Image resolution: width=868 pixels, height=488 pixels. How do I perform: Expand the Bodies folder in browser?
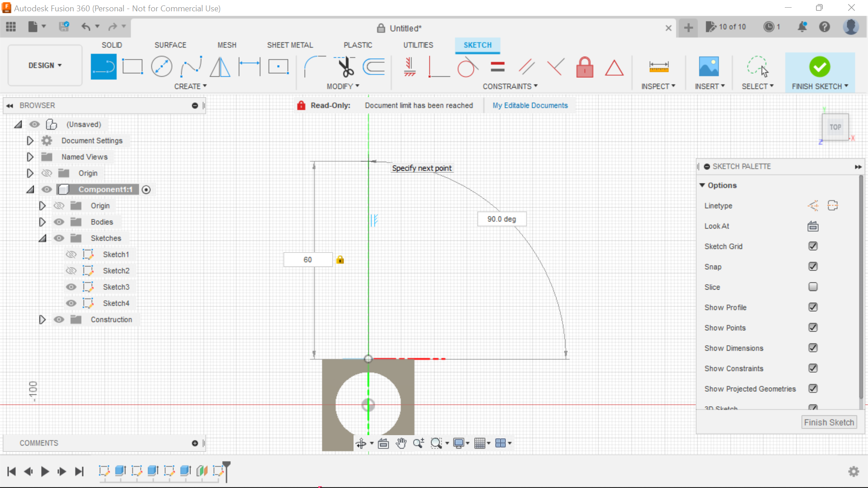[x=42, y=222]
